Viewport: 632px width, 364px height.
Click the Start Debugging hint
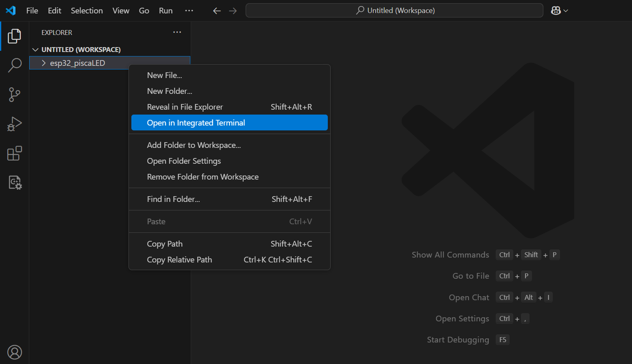click(458, 340)
